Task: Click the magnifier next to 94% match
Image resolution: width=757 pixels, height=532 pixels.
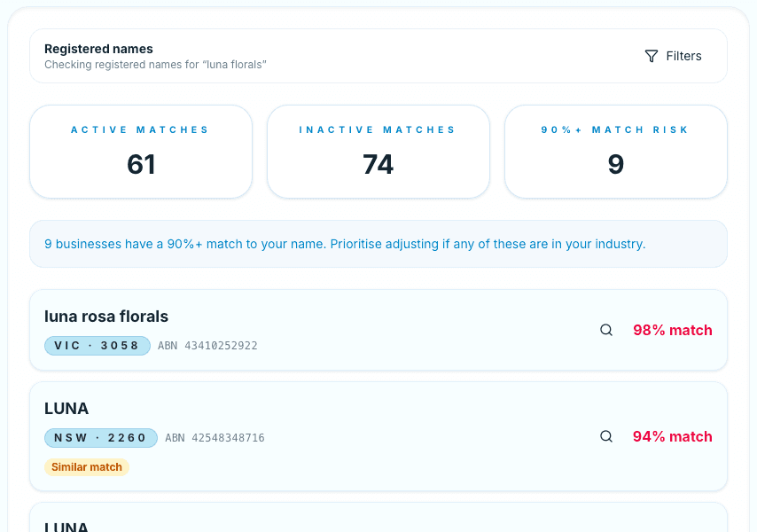Action: click(606, 436)
